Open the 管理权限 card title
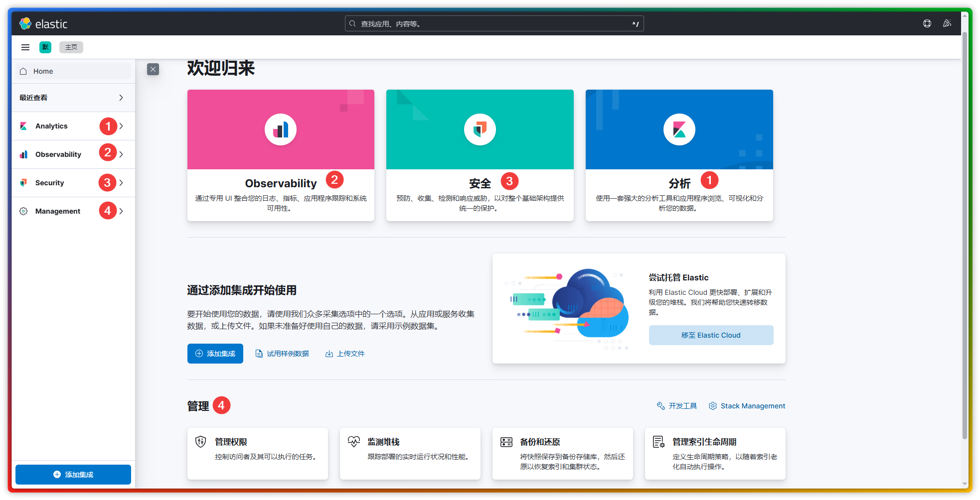This screenshot has width=980, height=500. 231,442
